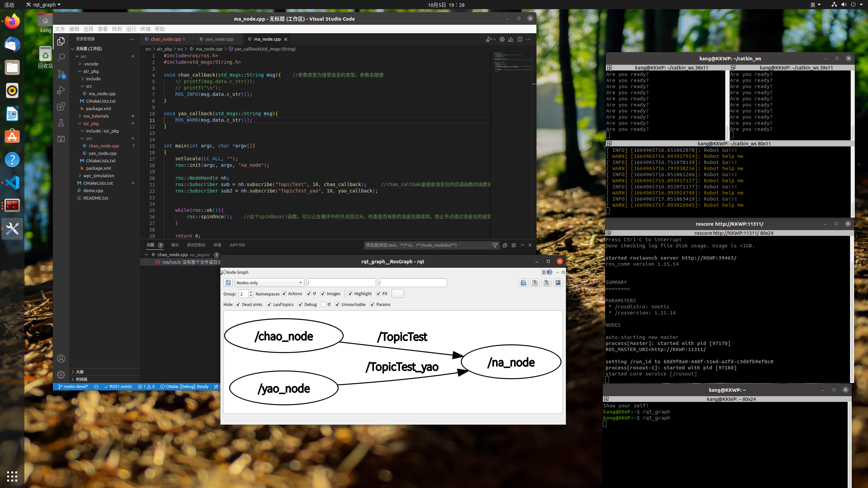Open the Nodes only dropdown

point(269,283)
